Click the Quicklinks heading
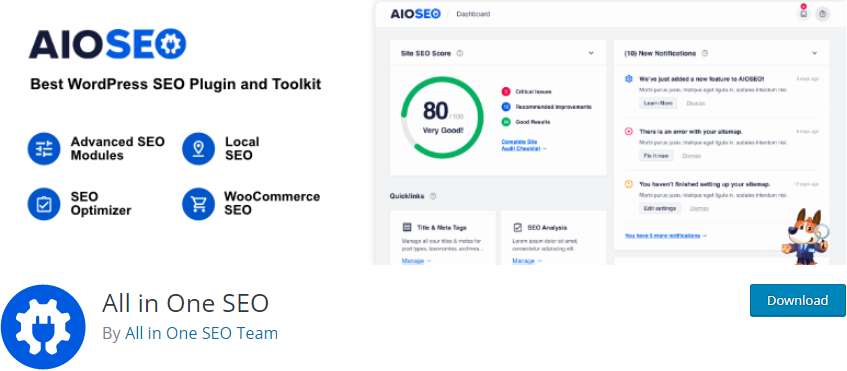 pyautogui.click(x=407, y=196)
